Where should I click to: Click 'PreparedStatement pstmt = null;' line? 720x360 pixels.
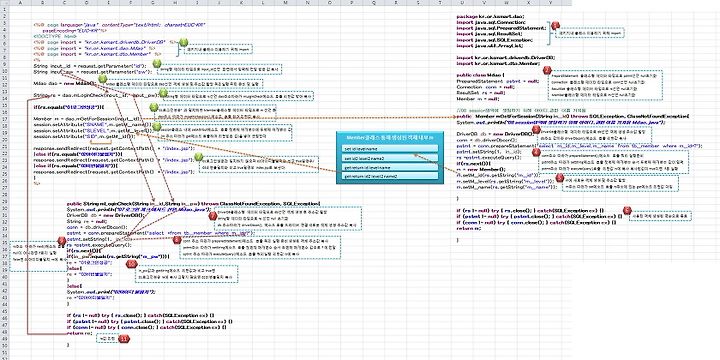point(498,81)
